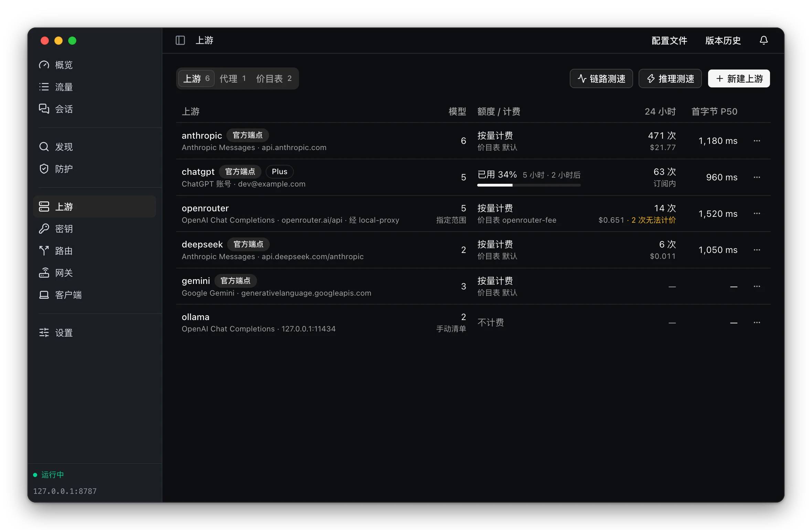Screen dimensions: 812x530
Task: Click the 24 小时 column header
Action: [660, 112]
